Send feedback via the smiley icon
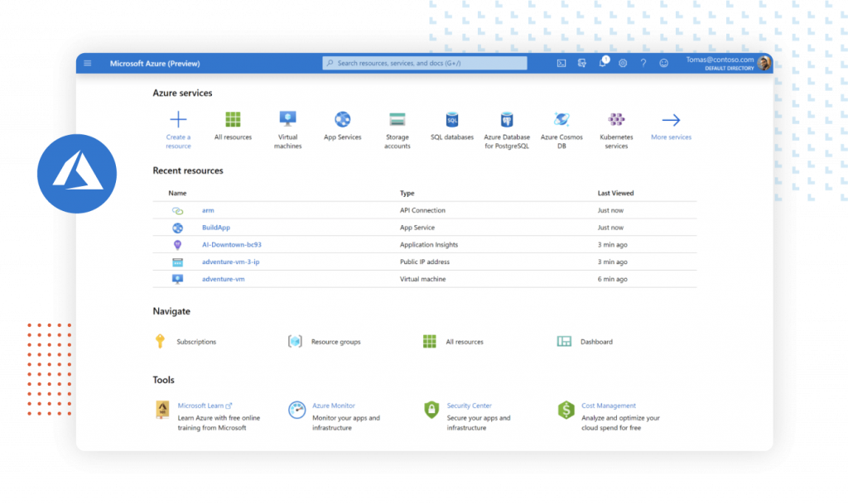848x504 pixels. point(664,63)
